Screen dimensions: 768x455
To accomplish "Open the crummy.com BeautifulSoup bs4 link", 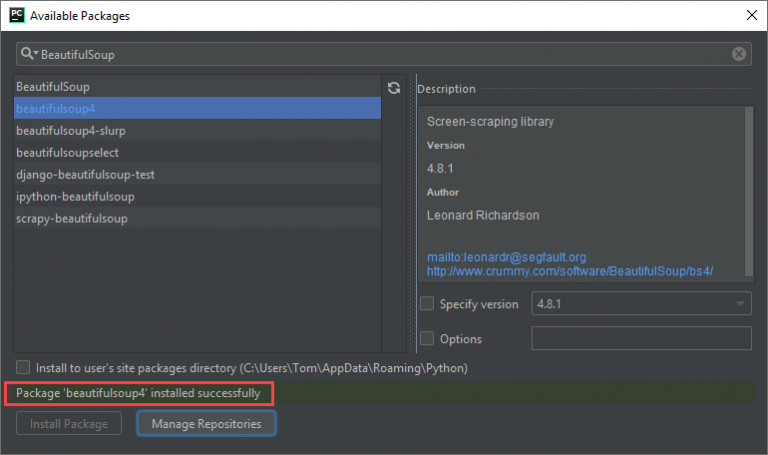I will pyautogui.click(x=570, y=271).
